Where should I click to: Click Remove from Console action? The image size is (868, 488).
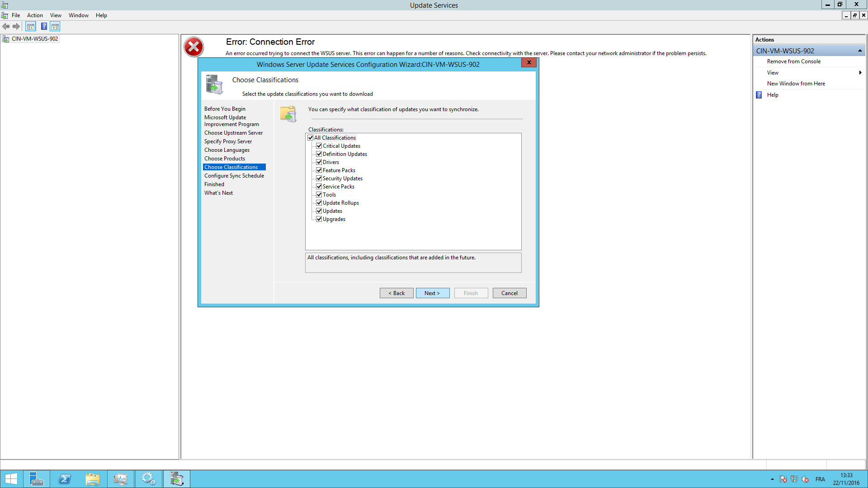(x=793, y=61)
